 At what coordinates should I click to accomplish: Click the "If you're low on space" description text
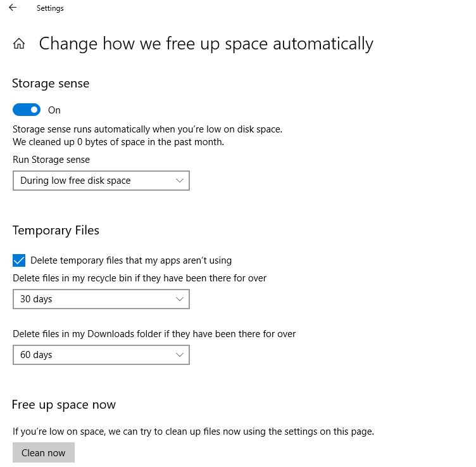[193, 432]
